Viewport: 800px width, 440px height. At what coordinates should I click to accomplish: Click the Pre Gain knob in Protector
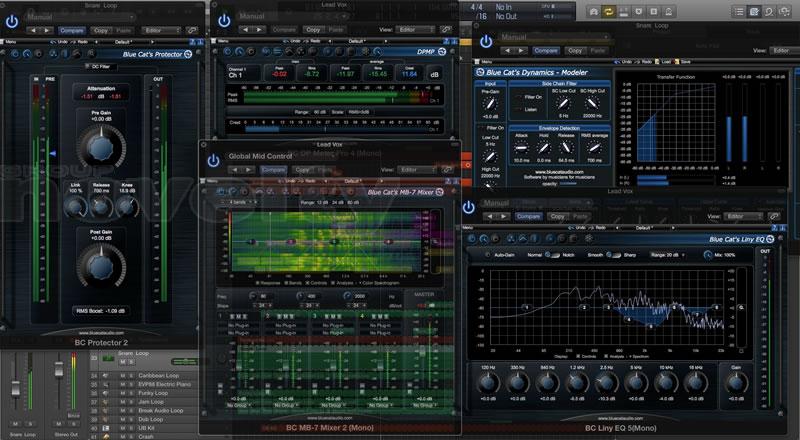click(x=100, y=147)
